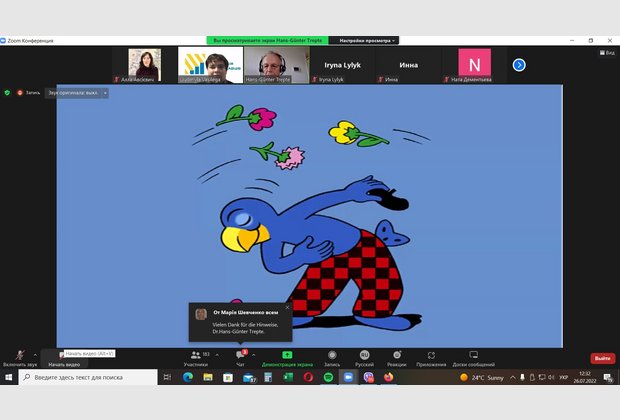Viewport: 620px width, 420px height.
Task: Open Доски сообщений whiteboards
Action: pyautogui.click(x=473, y=356)
